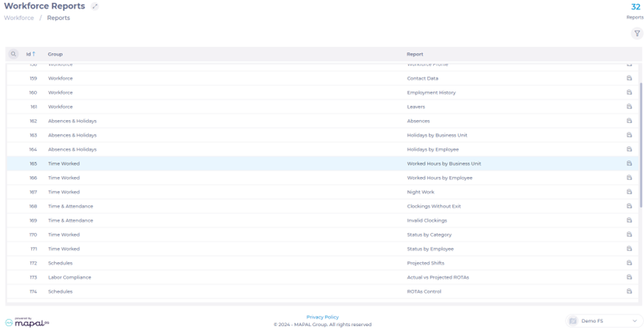Go to Workforce breadcrumb link
The height and width of the screenshot is (329, 644).
click(19, 18)
